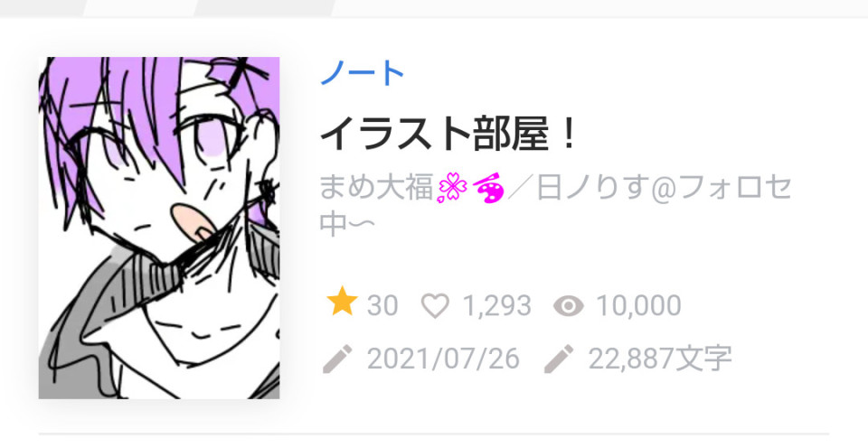The height and width of the screenshot is (448, 868).
Task: Select the second gray tab at the top
Action: point(264,8)
